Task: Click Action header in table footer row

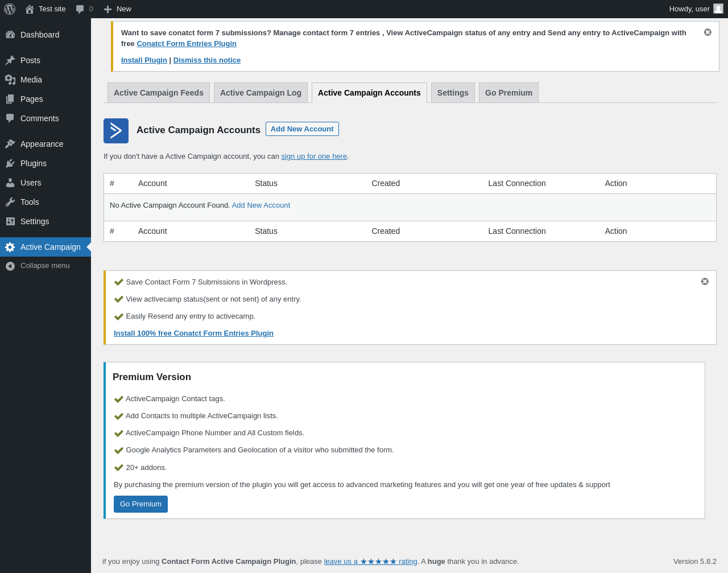Action: click(616, 231)
